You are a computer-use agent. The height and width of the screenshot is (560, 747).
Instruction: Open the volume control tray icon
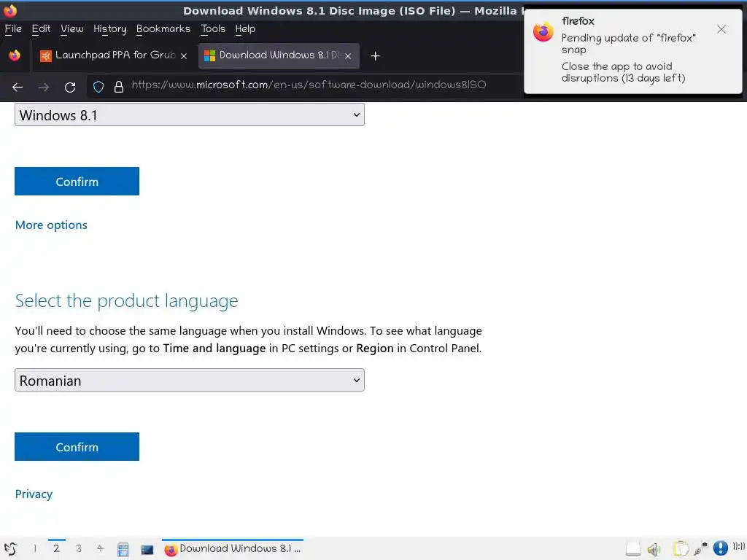pyautogui.click(x=654, y=549)
